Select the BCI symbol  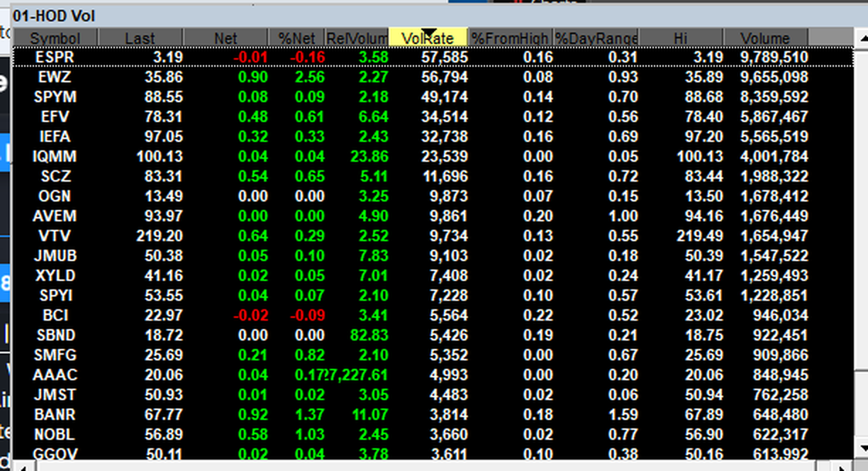[x=55, y=315]
